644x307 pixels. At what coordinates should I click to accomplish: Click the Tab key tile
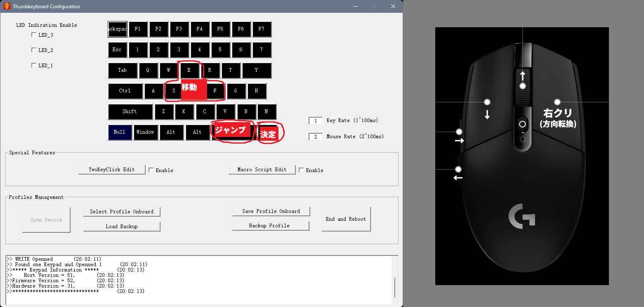tap(123, 71)
